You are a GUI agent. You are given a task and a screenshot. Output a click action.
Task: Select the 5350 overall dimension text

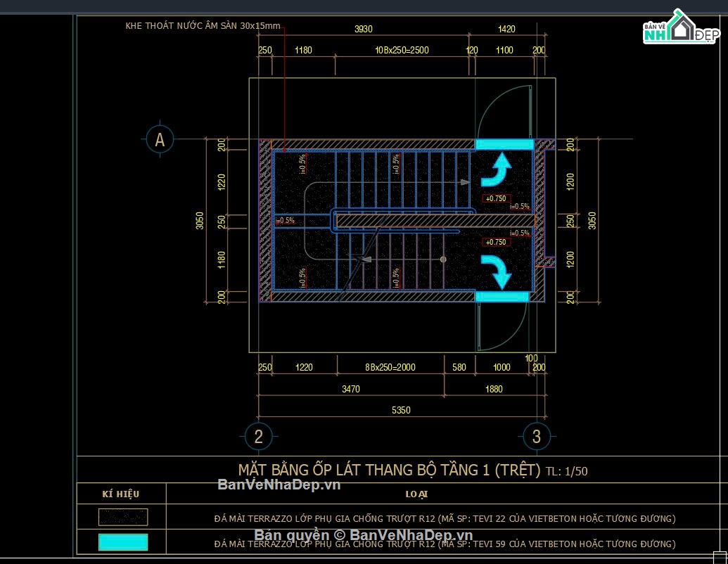point(401,411)
